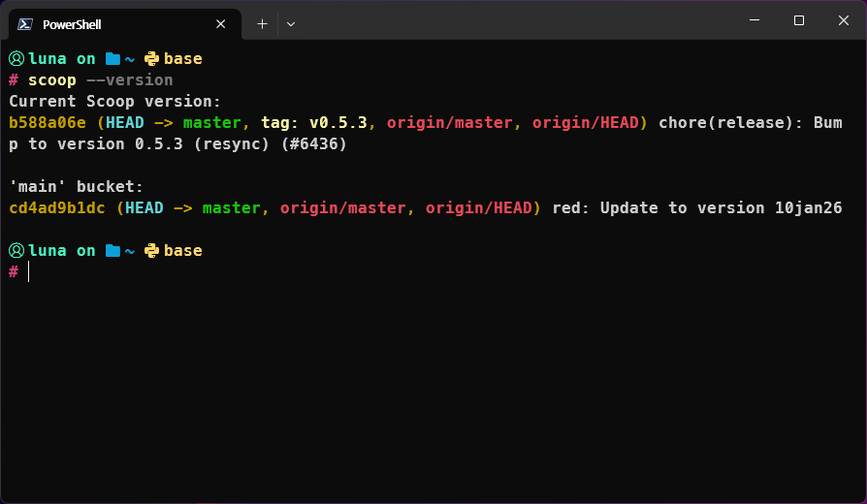Screen dimensions: 867x504
Task: Click commit hash 'cd4ad9b1dc'
Action: [x=57, y=207]
